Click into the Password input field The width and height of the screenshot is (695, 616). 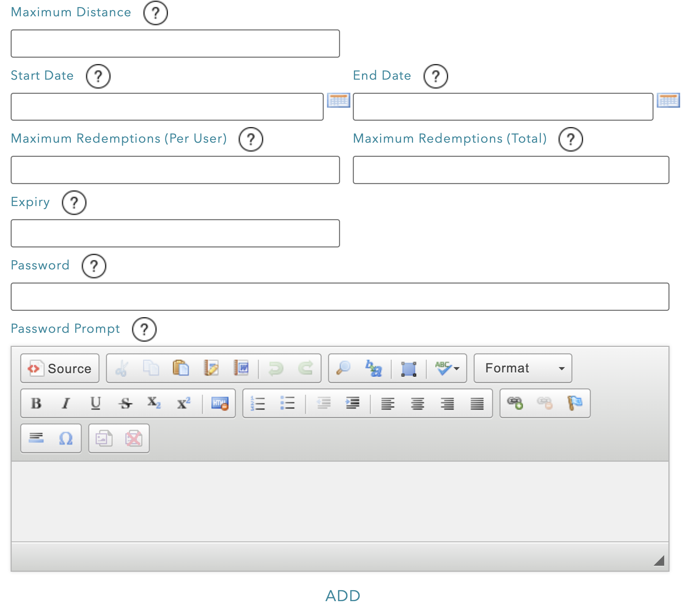340,297
